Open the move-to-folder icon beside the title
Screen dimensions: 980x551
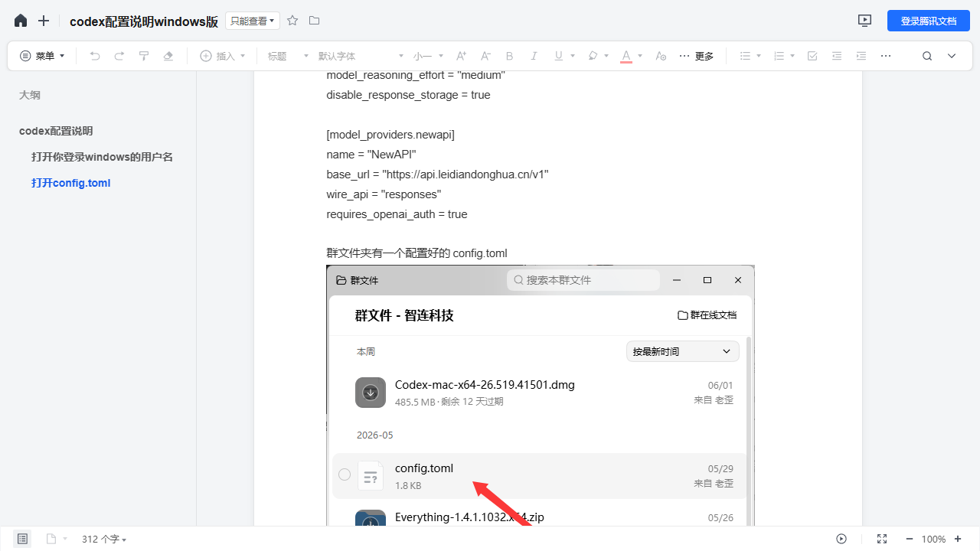click(314, 21)
